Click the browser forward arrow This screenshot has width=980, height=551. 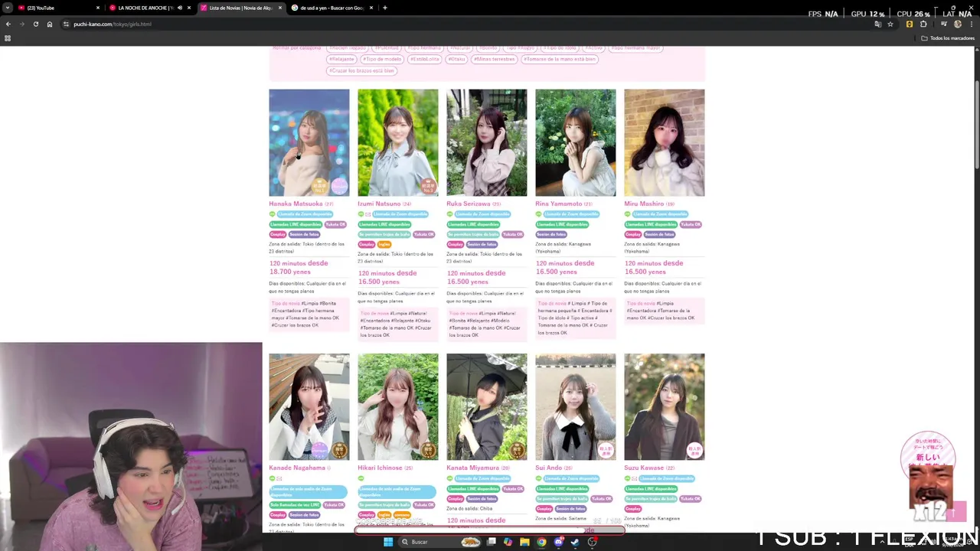(x=21, y=24)
